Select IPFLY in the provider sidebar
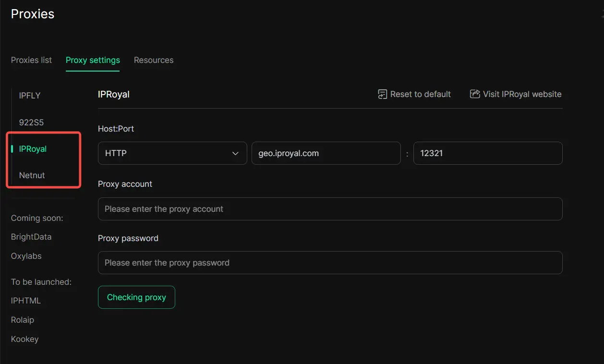 pos(30,96)
